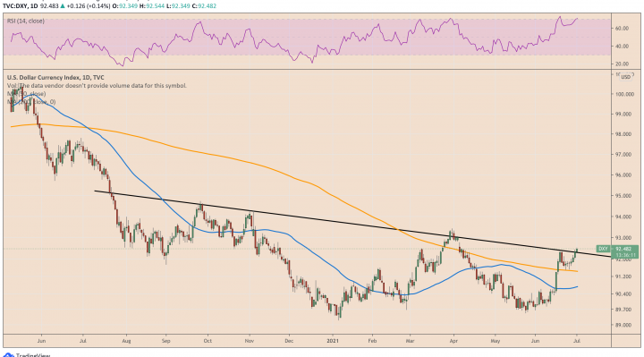Viewport: 644px width, 357px height.
Task: Click the Feb label on time axis
Action: [x=372, y=341]
